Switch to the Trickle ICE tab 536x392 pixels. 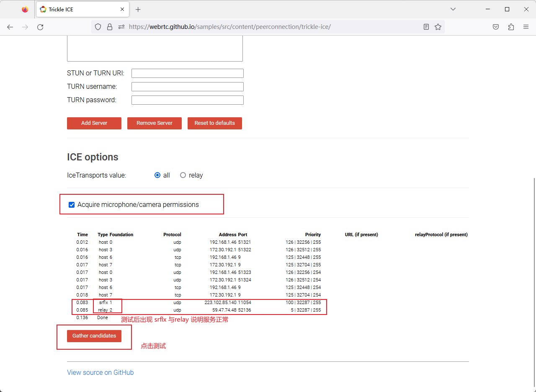click(80, 9)
